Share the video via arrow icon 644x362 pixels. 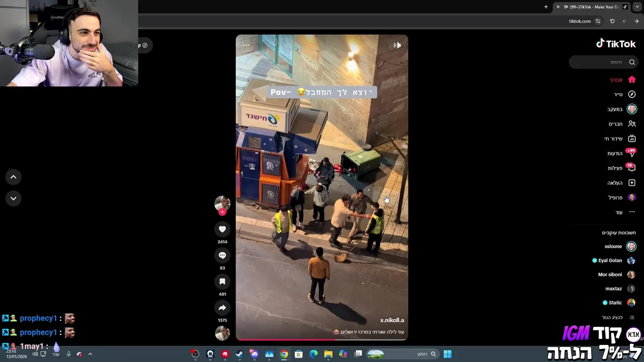[222, 308]
